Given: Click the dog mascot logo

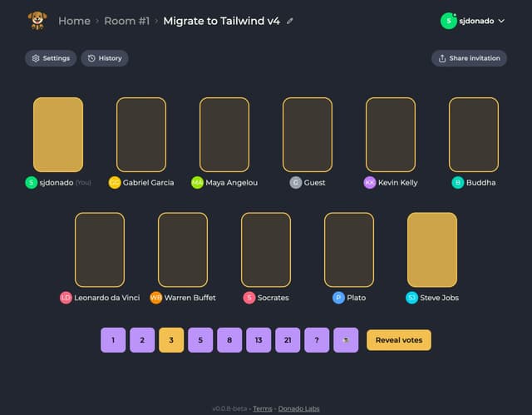Looking at the screenshot, I should click(x=37, y=20).
